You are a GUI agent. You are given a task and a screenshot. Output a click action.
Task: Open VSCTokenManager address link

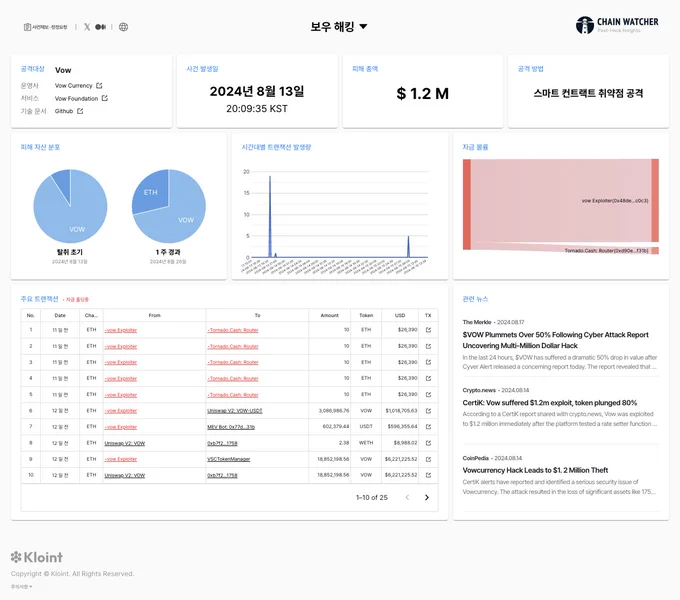point(229,459)
